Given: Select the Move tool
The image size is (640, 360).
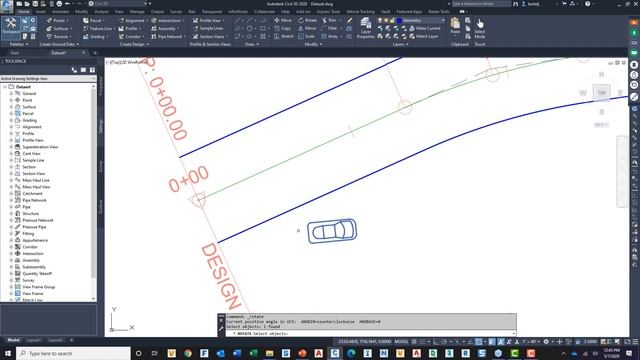Looking at the screenshot, I should click(x=282, y=20).
